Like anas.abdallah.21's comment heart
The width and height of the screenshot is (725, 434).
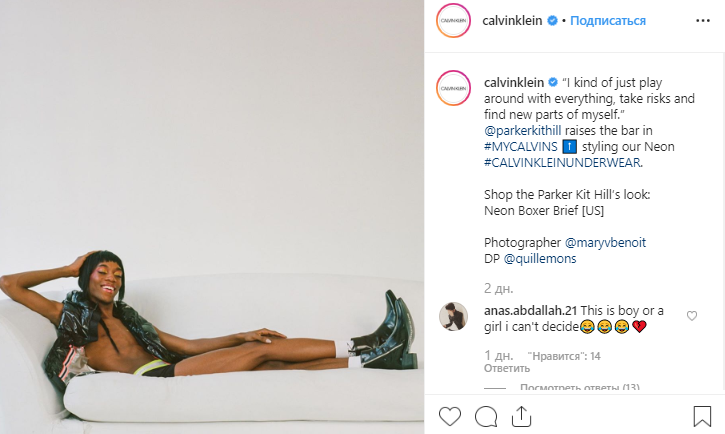point(692,316)
